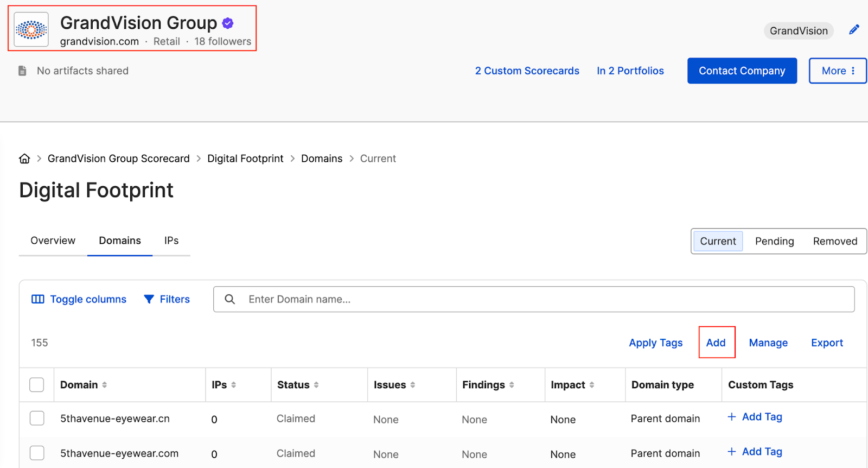
Task: Select the Domains tab
Action: 120,241
